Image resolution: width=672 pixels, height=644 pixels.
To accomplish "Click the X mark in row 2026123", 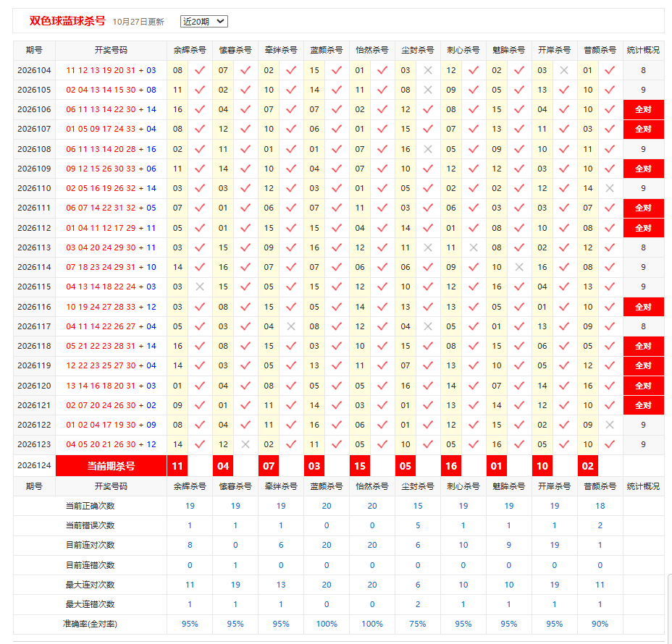I will tap(245, 444).
